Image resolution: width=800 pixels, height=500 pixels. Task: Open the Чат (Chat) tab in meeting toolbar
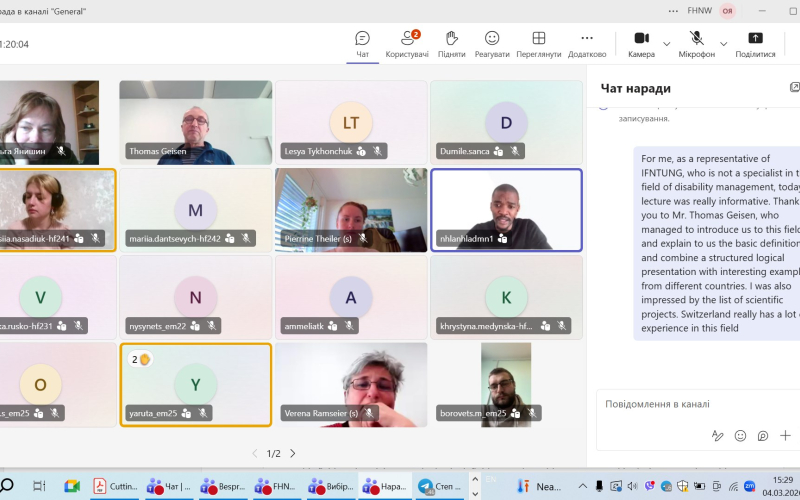pyautogui.click(x=362, y=44)
